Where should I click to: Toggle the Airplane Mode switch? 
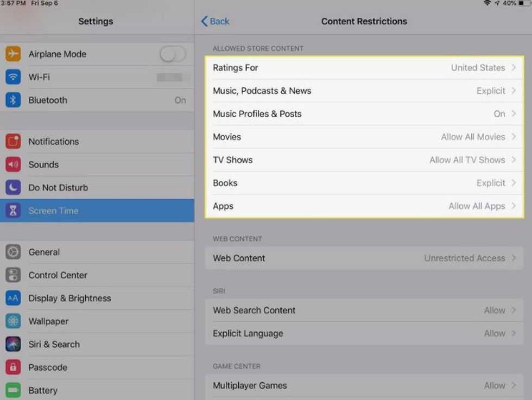click(173, 54)
